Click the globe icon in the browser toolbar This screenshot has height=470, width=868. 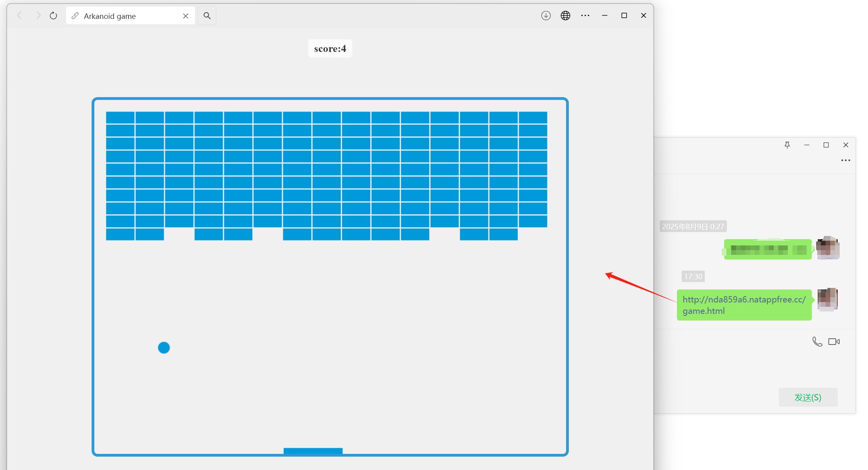point(565,16)
